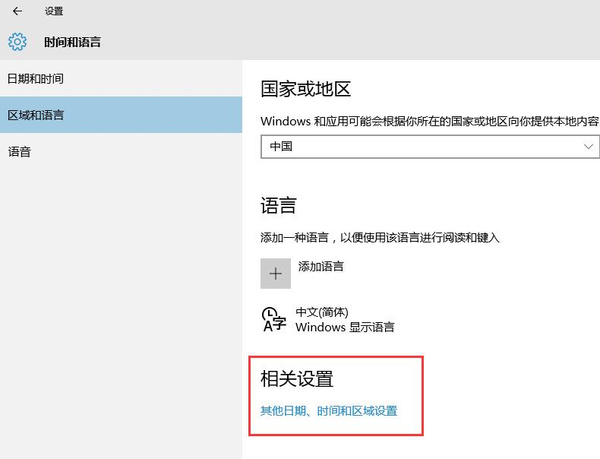Click the plus icon to add a language
Viewport: 600px width, 459px height.
coord(276,273)
